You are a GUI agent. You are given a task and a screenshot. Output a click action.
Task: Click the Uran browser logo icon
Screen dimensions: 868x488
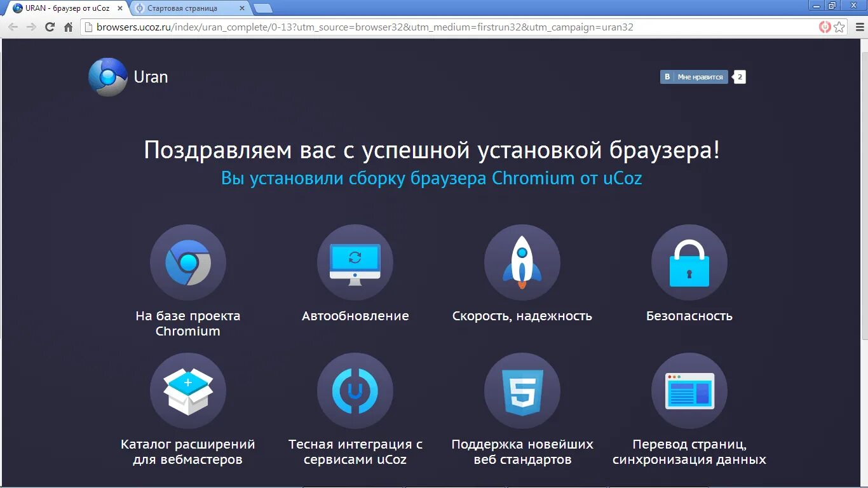108,77
